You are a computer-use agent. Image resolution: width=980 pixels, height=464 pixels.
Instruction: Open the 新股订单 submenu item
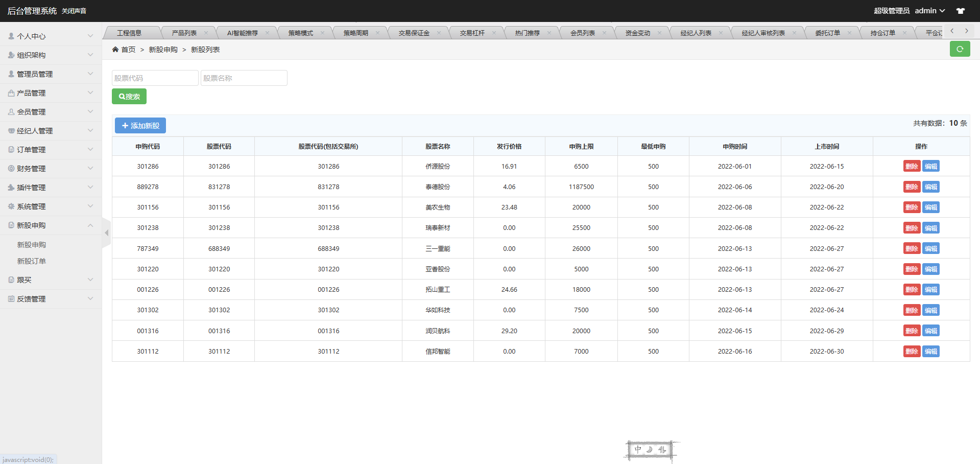tap(32, 261)
